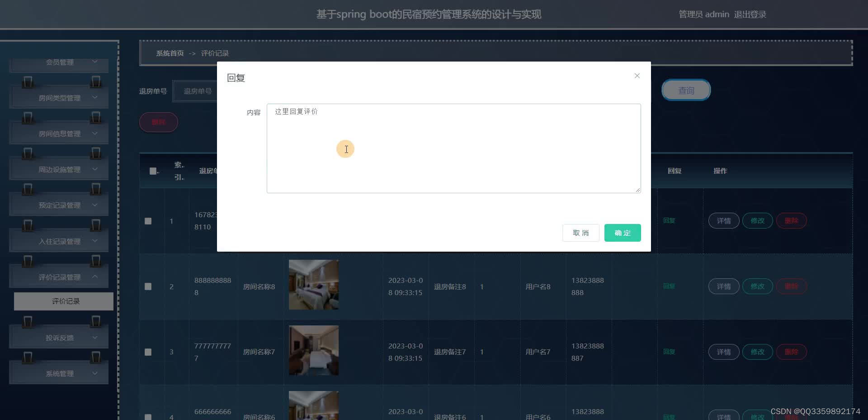Click the 取消 button in the dialog

pyautogui.click(x=581, y=233)
